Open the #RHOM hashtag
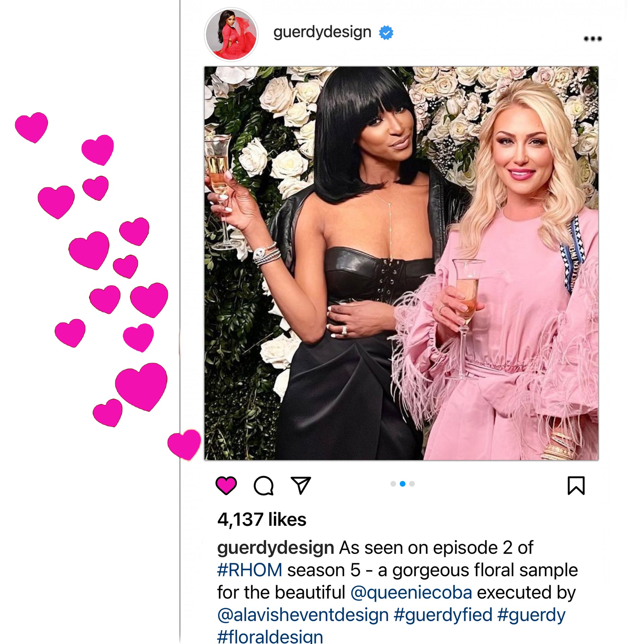Image resolution: width=644 pixels, height=644 pixels. point(250,570)
